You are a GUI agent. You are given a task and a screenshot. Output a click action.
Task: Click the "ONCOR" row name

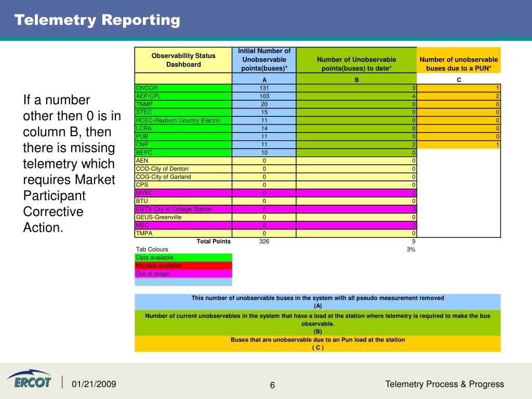tap(183, 88)
